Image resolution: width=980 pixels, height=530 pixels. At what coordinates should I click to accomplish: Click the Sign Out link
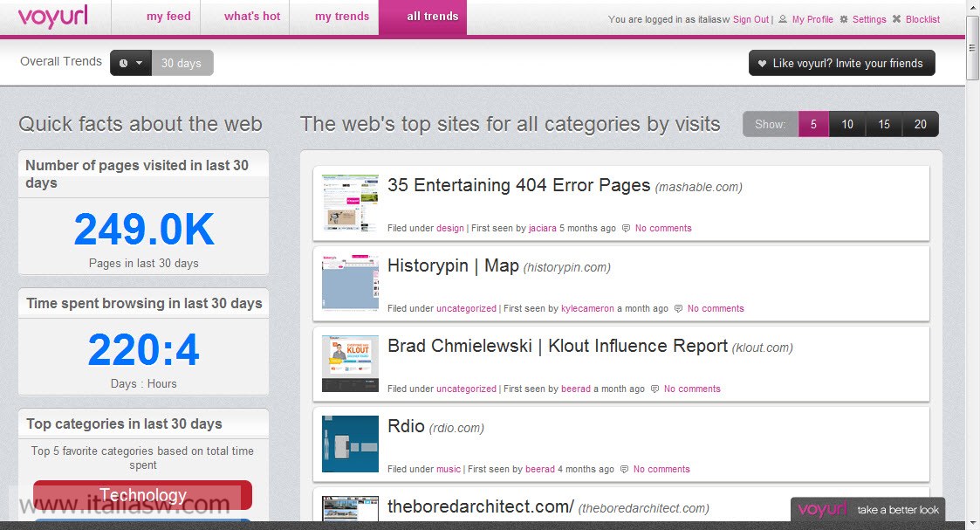(750, 19)
